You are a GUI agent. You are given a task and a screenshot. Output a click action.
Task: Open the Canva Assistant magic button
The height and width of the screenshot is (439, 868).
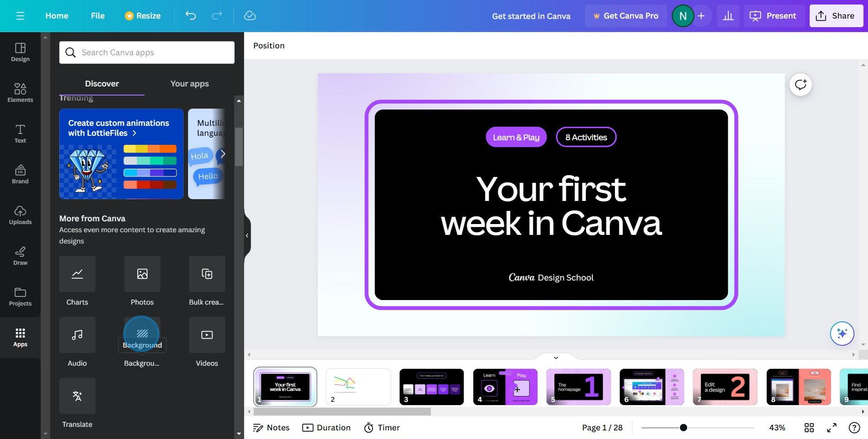pos(842,334)
